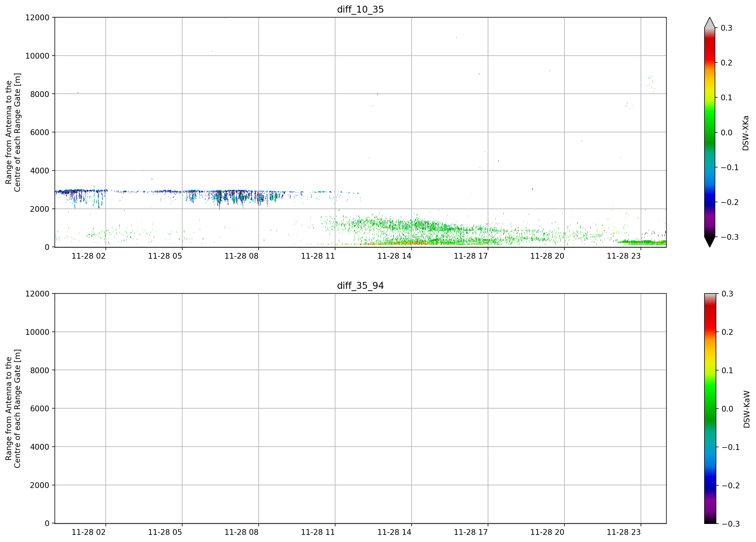Click the '0.0' tick on the DSW-KaW colorbar
The height and width of the screenshot is (542, 756).
(727, 409)
